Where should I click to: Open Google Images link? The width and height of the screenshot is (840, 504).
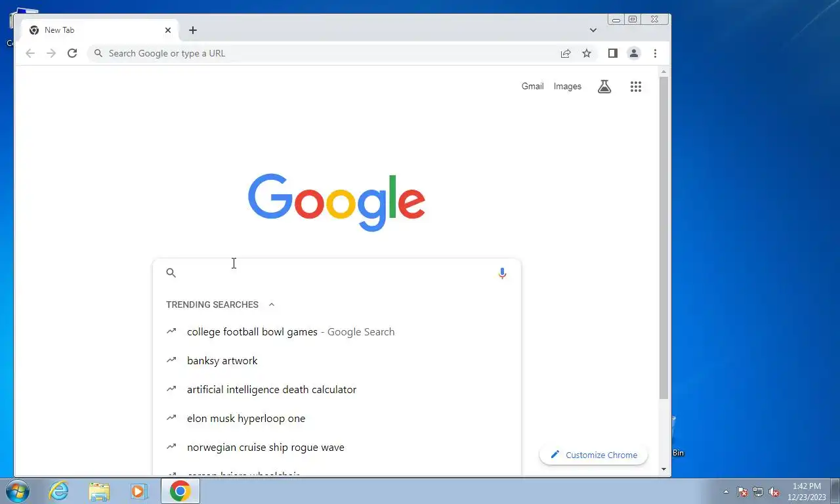point(568,87)
